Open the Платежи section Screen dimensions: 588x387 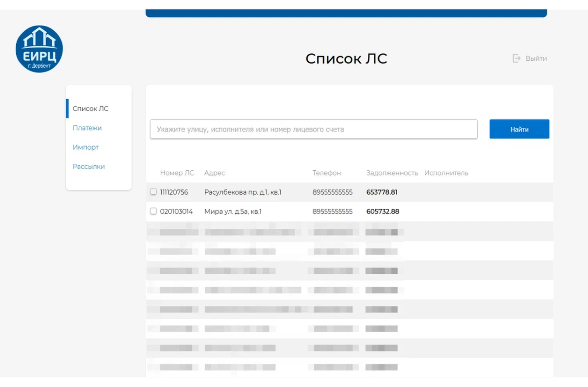click(x=87, y=128)
